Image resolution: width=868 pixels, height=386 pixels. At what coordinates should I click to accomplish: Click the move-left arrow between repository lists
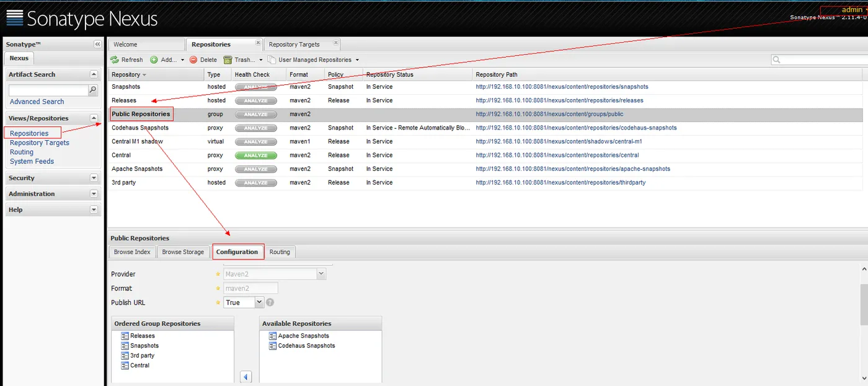246,377
